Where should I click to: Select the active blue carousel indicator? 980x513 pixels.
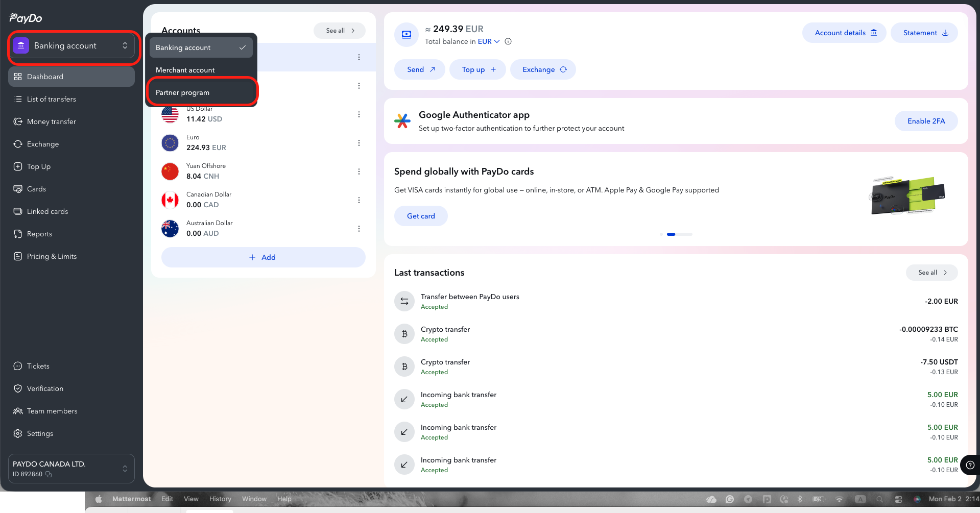click(671, 234)
